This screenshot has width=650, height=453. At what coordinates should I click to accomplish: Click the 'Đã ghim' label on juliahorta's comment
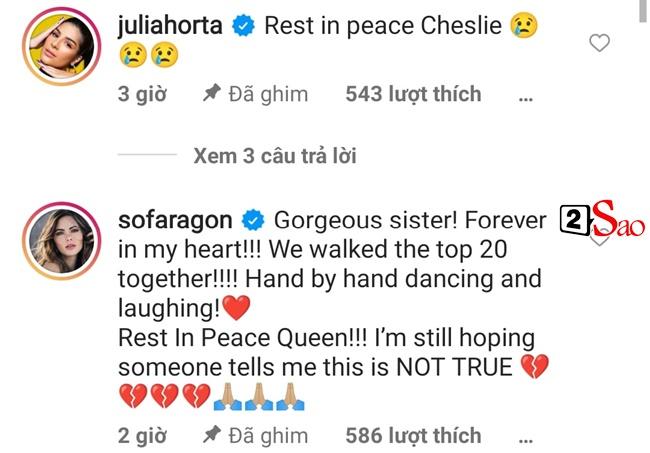point(268,94)
